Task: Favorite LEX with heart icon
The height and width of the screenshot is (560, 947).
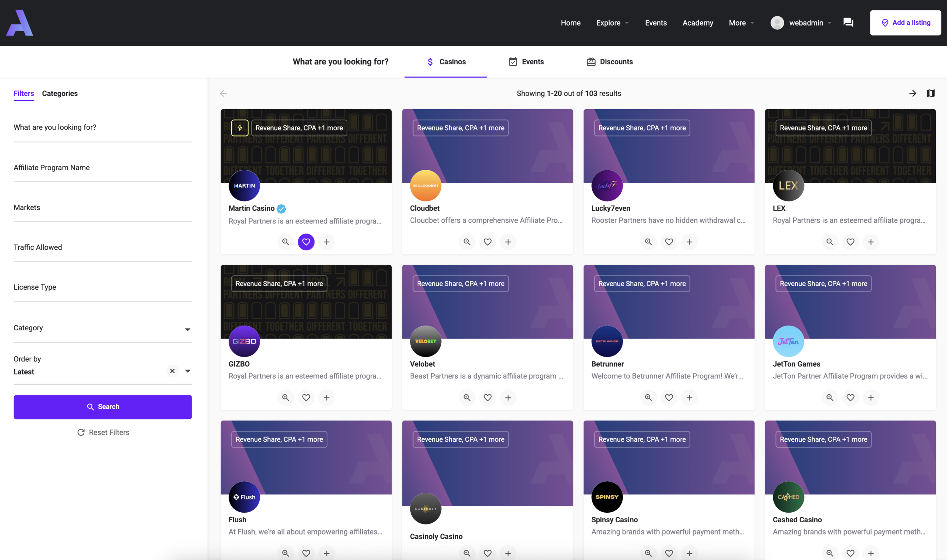Action: pyautogui.click(x=851, y=242)
